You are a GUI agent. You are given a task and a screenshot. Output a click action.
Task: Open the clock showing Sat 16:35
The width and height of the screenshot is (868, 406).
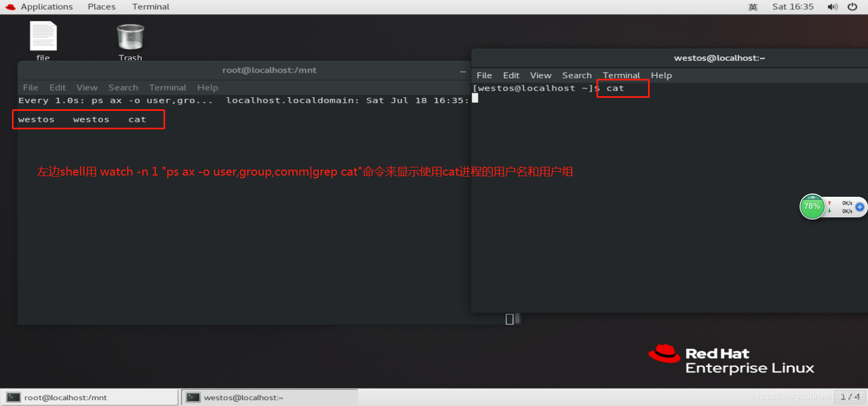pyautogui.click(x=793, y=7)
